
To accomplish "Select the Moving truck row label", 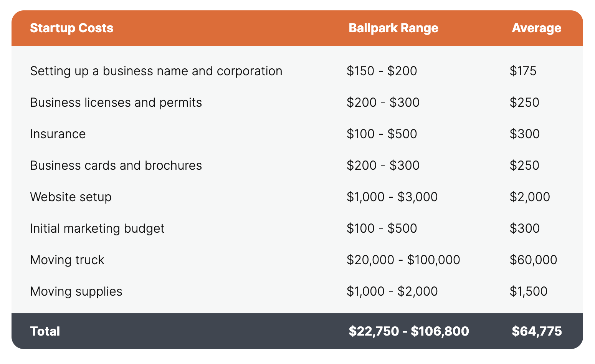I will [x=67, y=260].
